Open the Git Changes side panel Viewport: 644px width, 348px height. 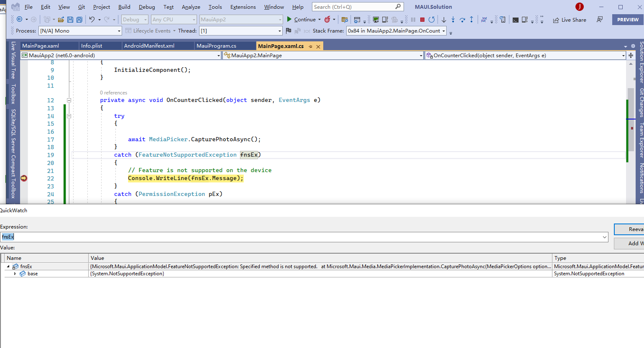pos(641,102)
